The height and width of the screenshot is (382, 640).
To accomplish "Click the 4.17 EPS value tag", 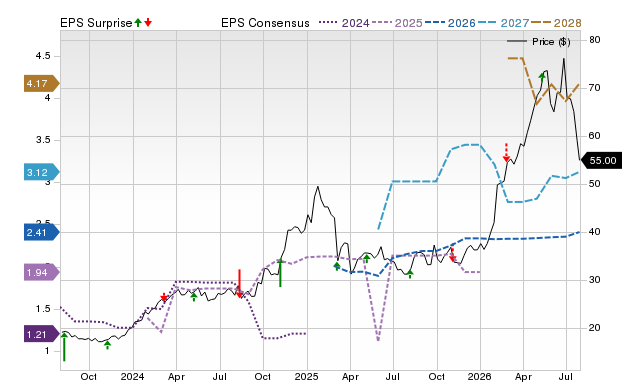I will pyautogui.click(x=41, y=84).
